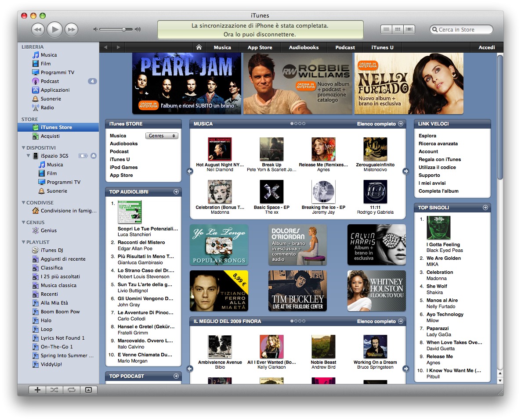521x420 pixels.
Task: Click Elenco completo in the MUSICA panel
Action: (380, 124)
